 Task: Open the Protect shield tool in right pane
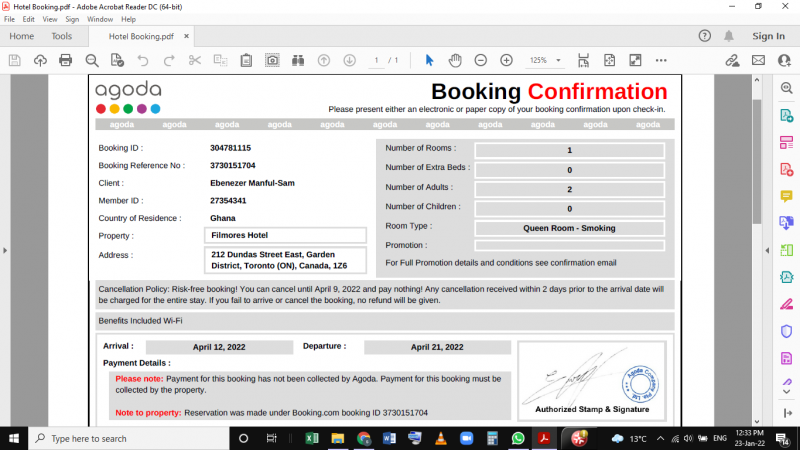point(786,331)
